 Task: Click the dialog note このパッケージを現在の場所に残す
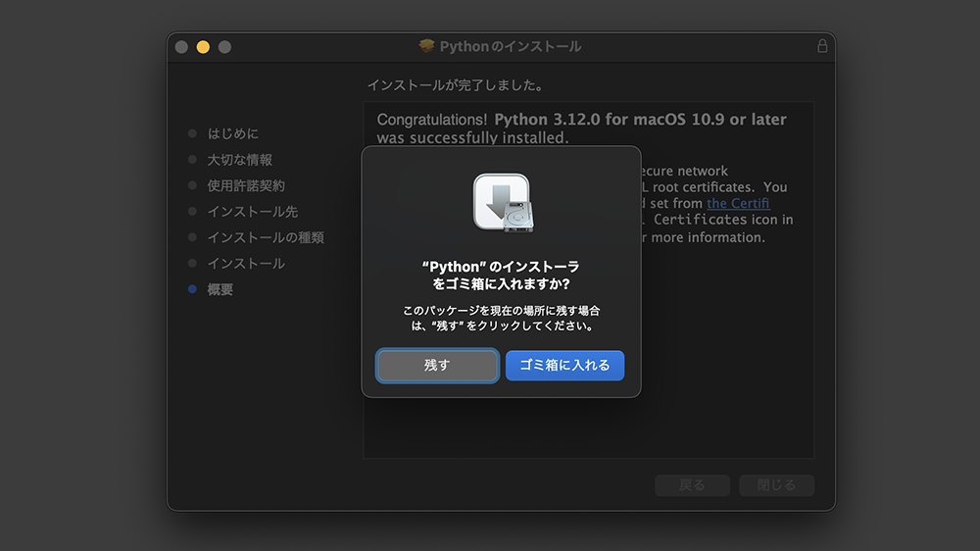501,318
